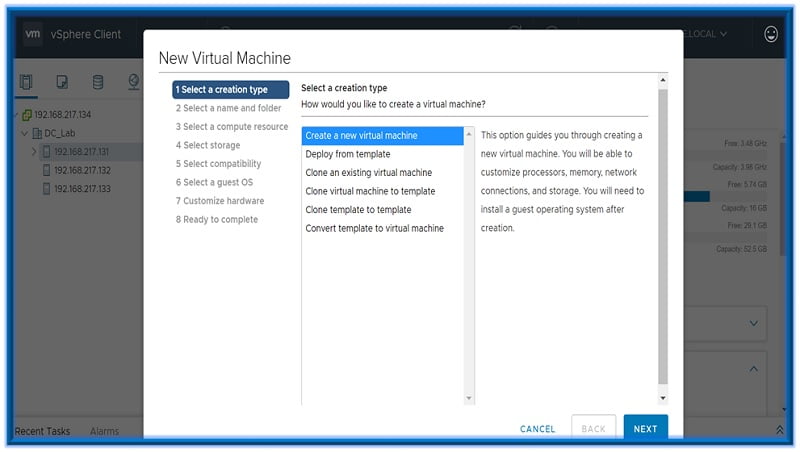This screenshot has width=800, height=452.
Task: Open the Alarms tab
Action: pyautogui.click(x=105, y=432)
